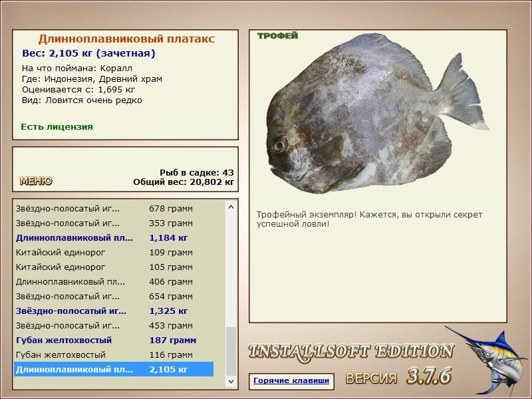The image size is (532, 399).
Task: Click the ТРОФЕЙ label above the fish
Action: (x=277, y=36)
